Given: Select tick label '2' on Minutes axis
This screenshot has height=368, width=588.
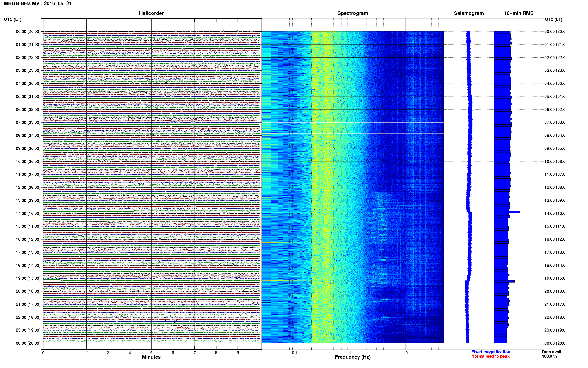Looking at the screenshot, I should click(x=87, y=353).
